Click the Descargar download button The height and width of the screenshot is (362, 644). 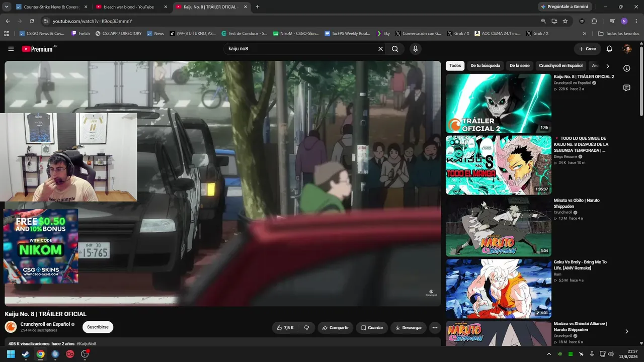[x=408, y=328]
